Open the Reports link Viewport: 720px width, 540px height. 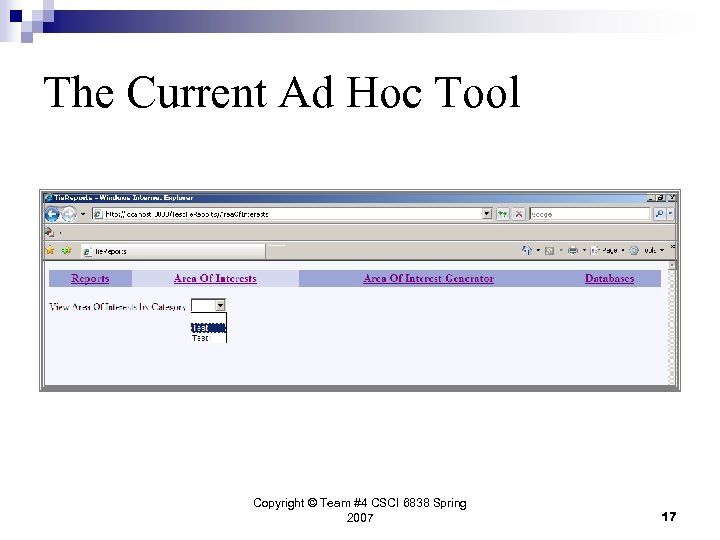[90, 278]
